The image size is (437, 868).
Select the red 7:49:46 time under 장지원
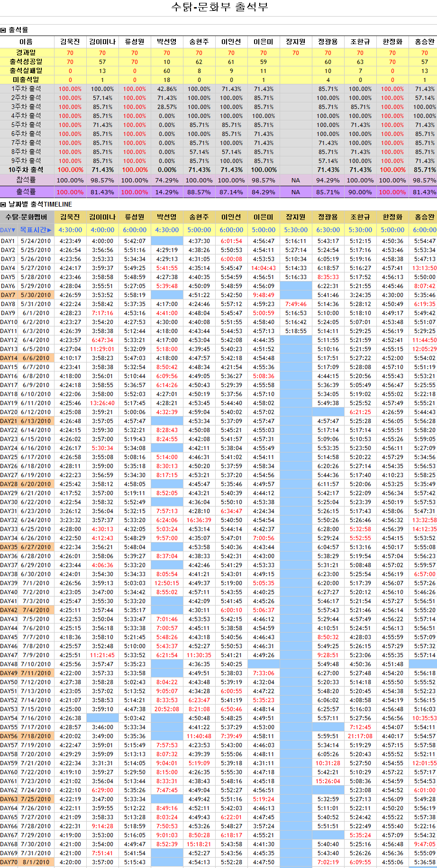click(x=296, y=304)
